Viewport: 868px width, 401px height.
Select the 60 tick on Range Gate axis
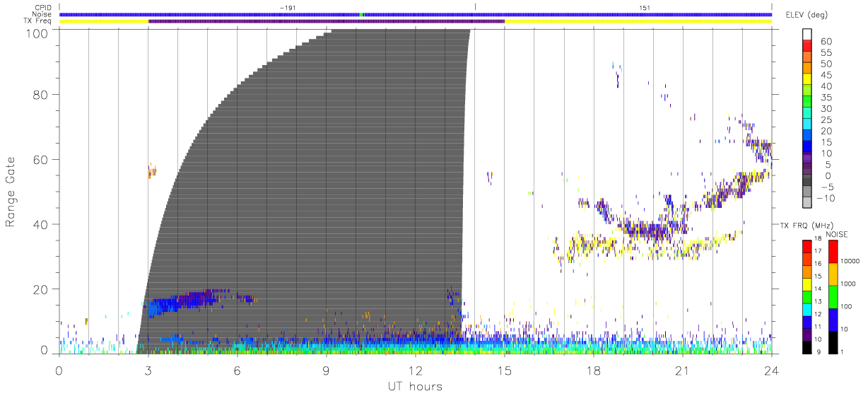tap(40, 160)
